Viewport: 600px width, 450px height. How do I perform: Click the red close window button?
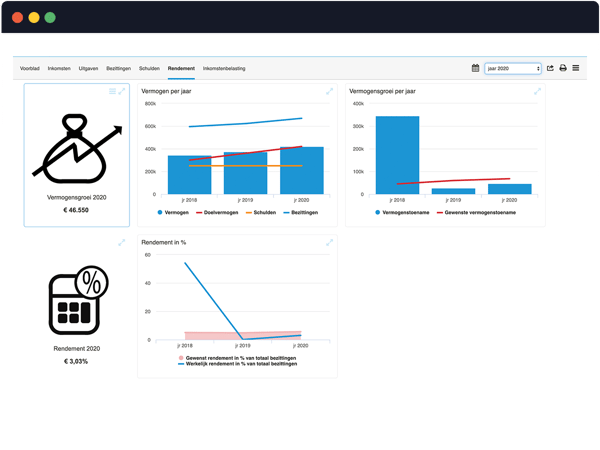(x=18, y=17)
